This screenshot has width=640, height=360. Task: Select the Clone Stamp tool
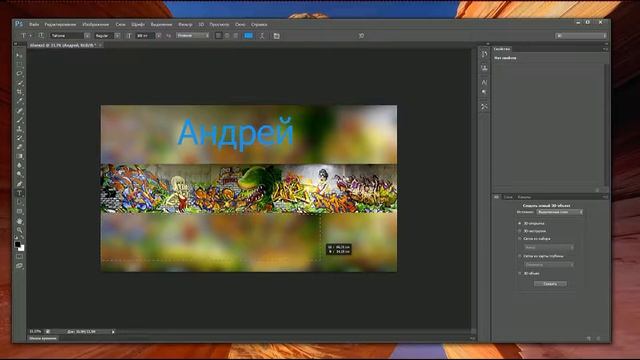19,129
